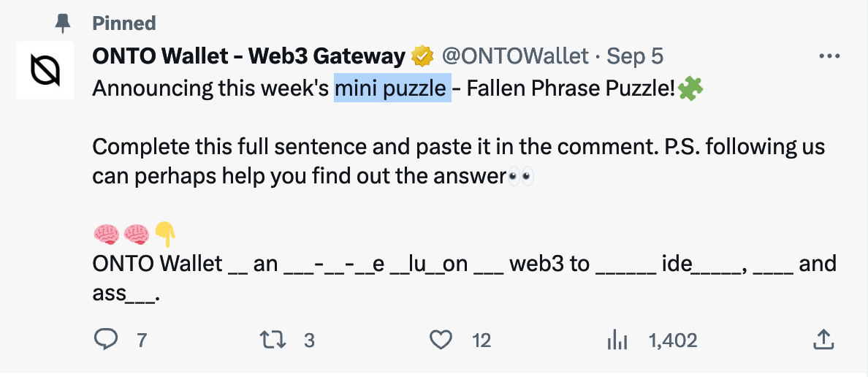Click the pointing-down hand emoji
This screenshot has width=868, height=377.
[x=165, y=235]
